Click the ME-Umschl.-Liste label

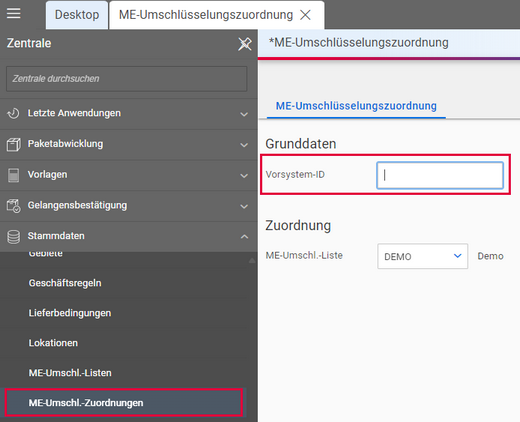[x=304, y=255]
